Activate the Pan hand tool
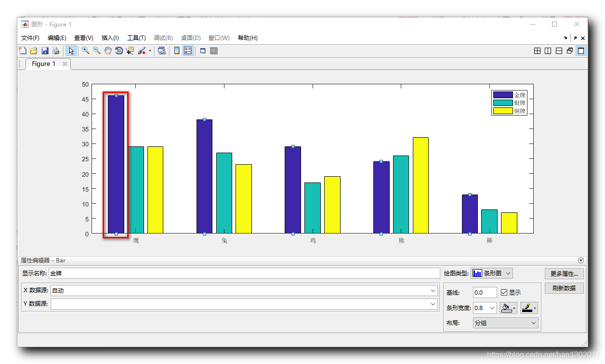 coord(108,51)
